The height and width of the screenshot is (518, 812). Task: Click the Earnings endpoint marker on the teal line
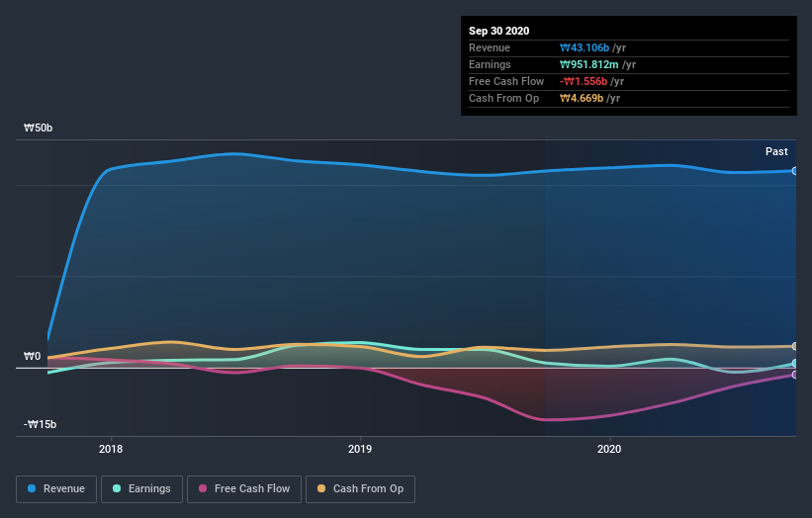795,363
